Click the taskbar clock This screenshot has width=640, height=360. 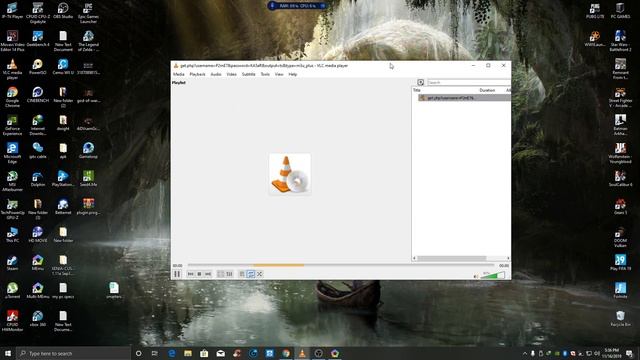(611, 353)
